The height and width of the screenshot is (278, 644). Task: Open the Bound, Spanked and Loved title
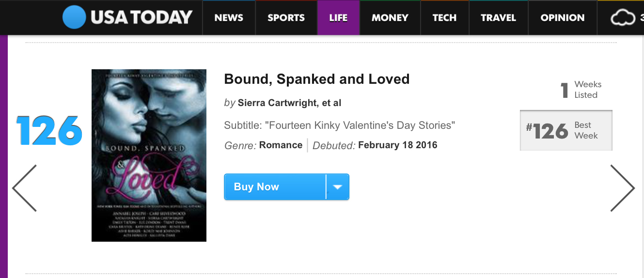[x=316, y=79]
